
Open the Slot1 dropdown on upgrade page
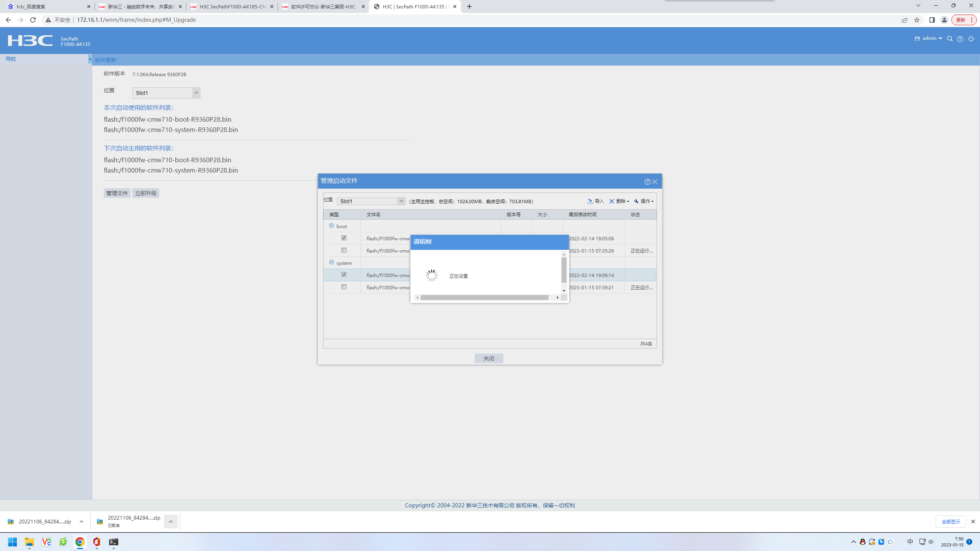pyautogui.click(x=196, y=93)
